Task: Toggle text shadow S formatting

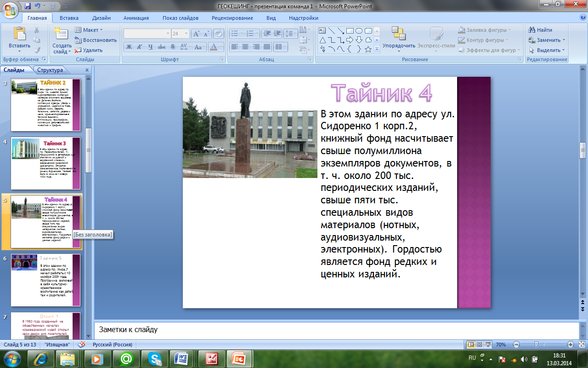Action: 172,47
